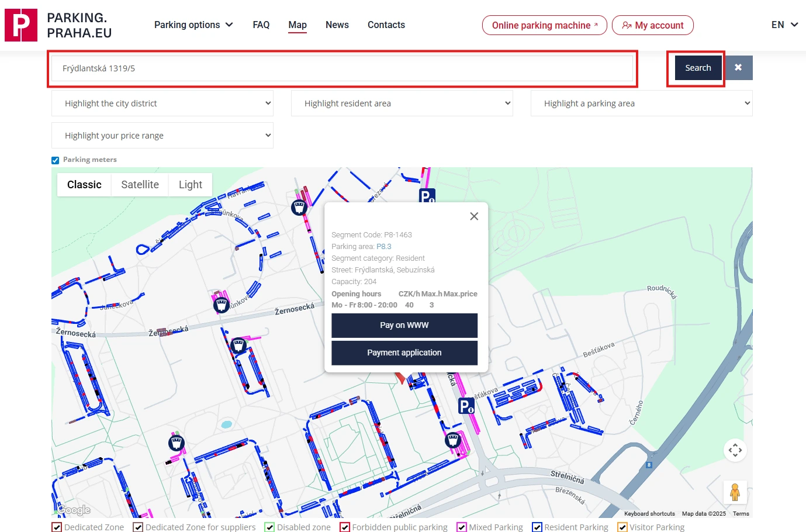Focus the address search field
Viewport: 806px width, 532px height.
342,68
